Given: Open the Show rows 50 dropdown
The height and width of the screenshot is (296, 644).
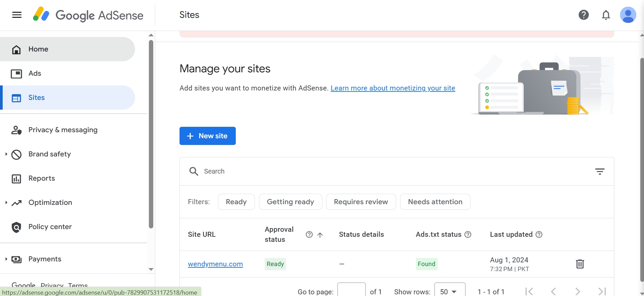Looking at the screenshot, I should [450, 290].
